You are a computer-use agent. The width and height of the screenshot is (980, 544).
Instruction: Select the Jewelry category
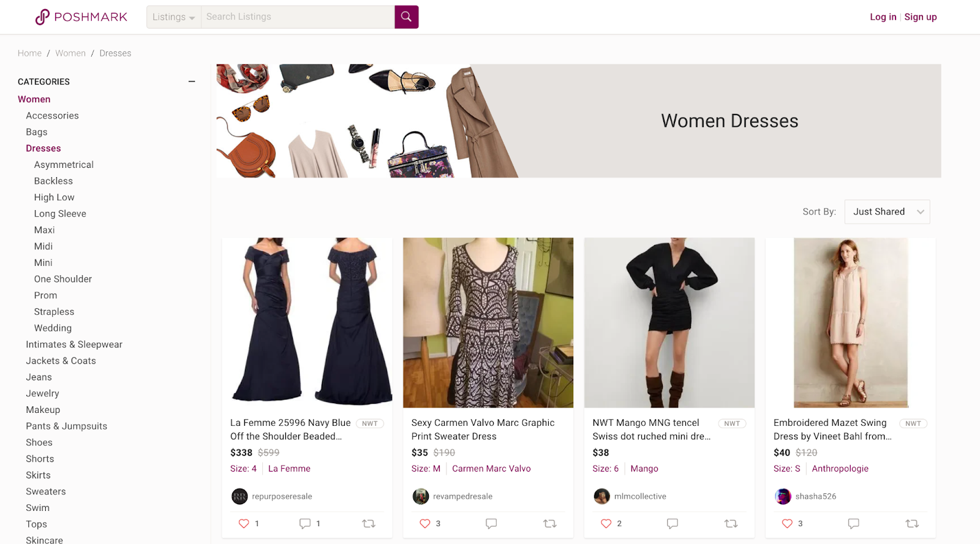(42, 393)
